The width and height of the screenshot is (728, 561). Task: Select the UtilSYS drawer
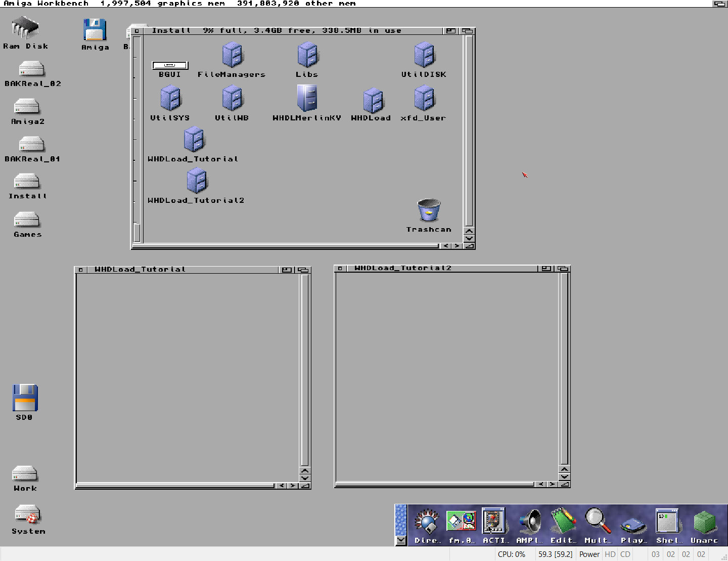pyautogui.click(x=170, y=98)
